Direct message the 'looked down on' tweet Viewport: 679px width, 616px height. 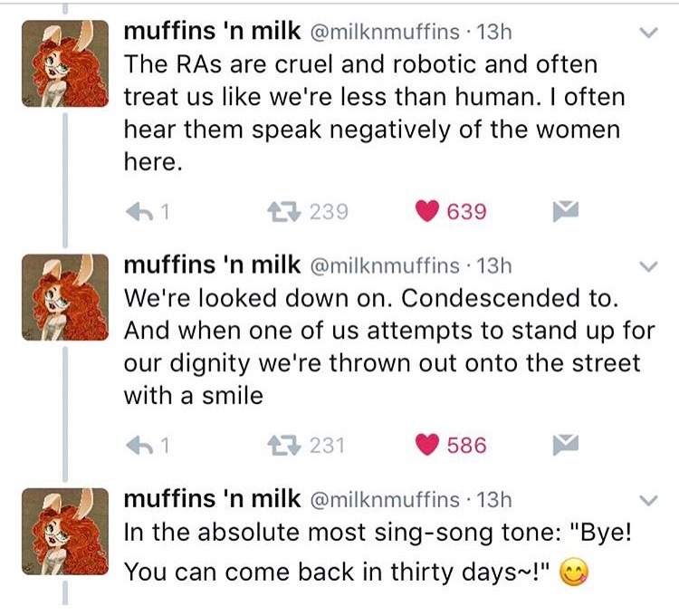coord(565,445)
